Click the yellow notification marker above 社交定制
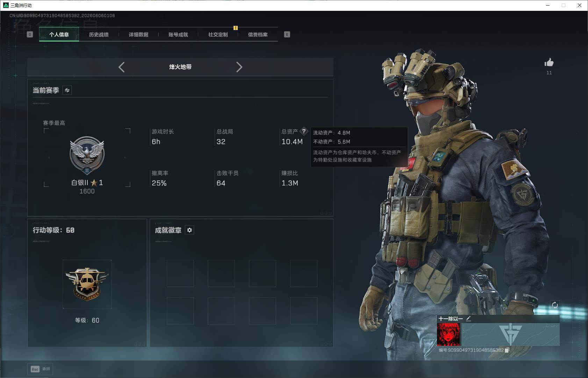This screenshot has width=588, height=378. (x=236, y=28)
